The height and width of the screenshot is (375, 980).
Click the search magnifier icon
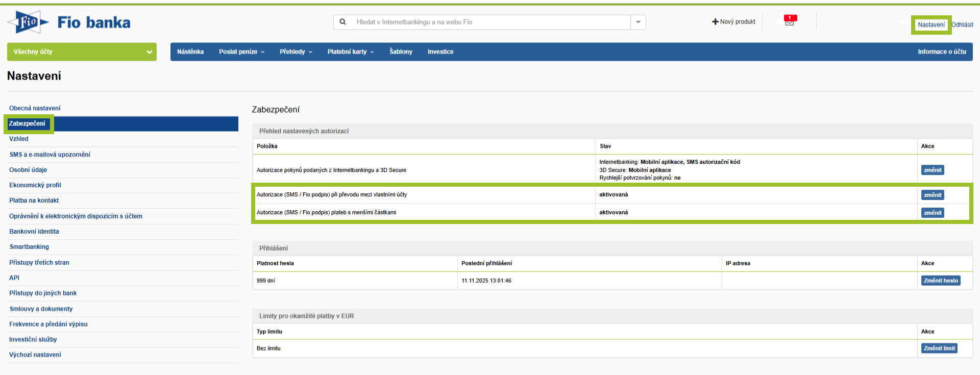[x=343, y=22]
